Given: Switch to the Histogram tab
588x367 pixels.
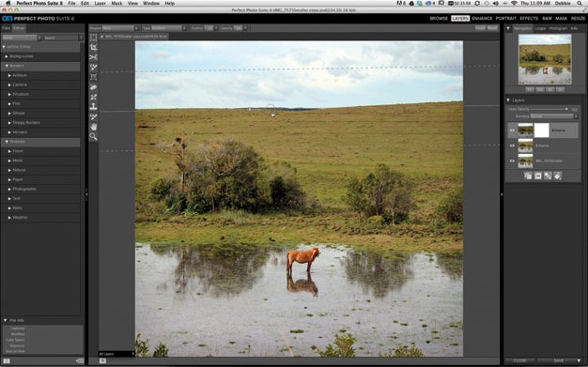Looking at the screenshot, I should click(558, 28).
